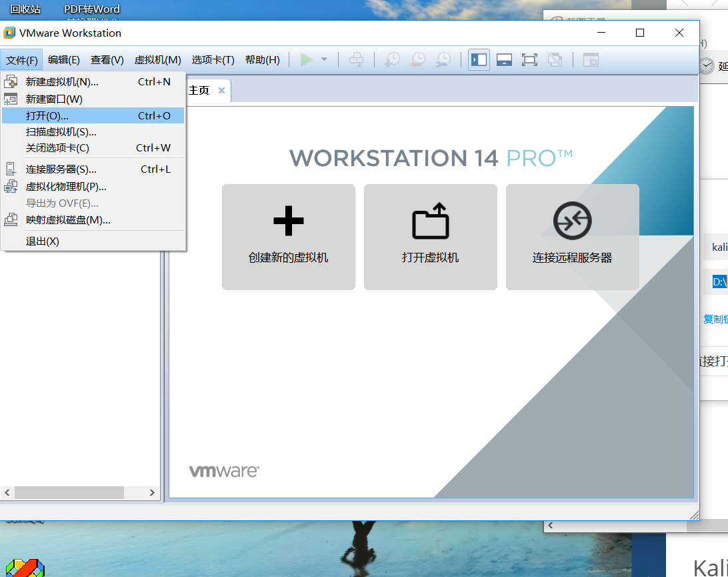Open the 帮助(H) menu
This screenshot has width=728, height=577.
(x=262, y=60)
